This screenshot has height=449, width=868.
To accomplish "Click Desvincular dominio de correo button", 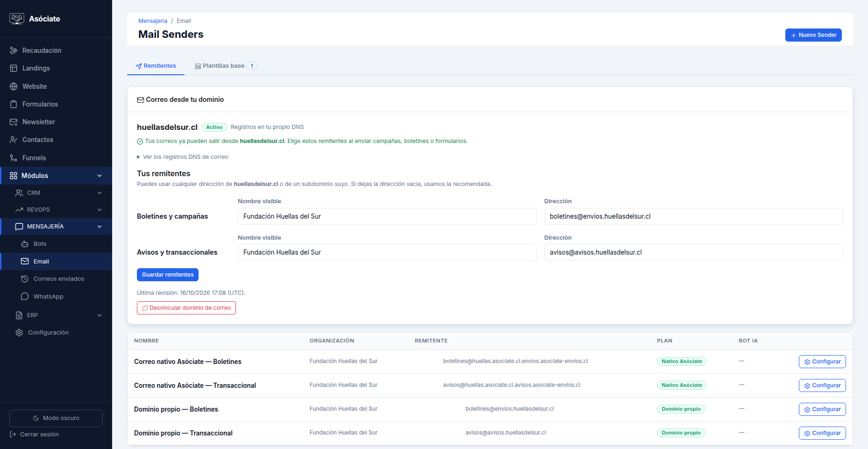I will click(x=186, y=308).
